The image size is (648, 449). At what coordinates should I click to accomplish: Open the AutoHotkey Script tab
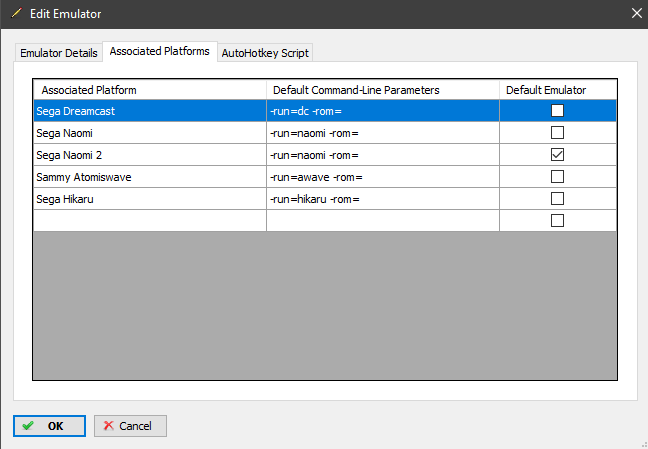click(x=265, y=53)
